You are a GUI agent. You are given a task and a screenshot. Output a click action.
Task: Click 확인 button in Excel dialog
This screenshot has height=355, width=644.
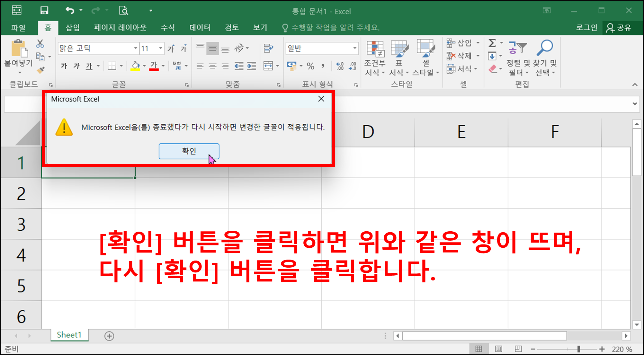click(189, 151)
